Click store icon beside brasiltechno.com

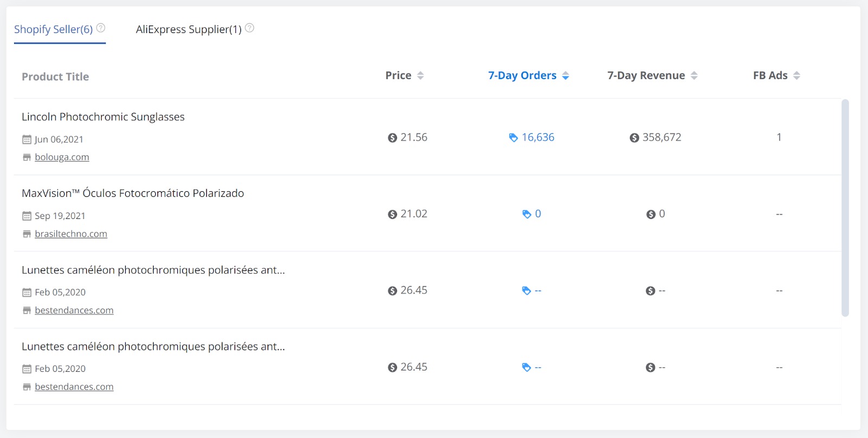(27, 234)
